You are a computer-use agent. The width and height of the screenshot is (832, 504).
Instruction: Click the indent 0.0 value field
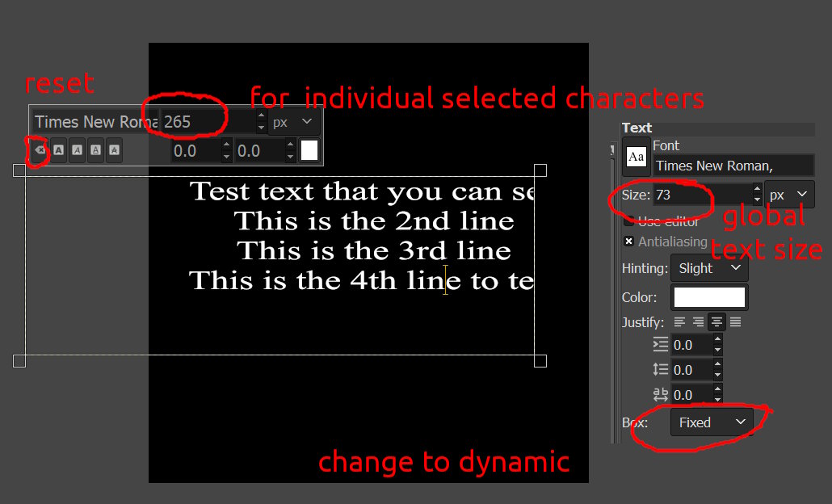coord(691,345)
